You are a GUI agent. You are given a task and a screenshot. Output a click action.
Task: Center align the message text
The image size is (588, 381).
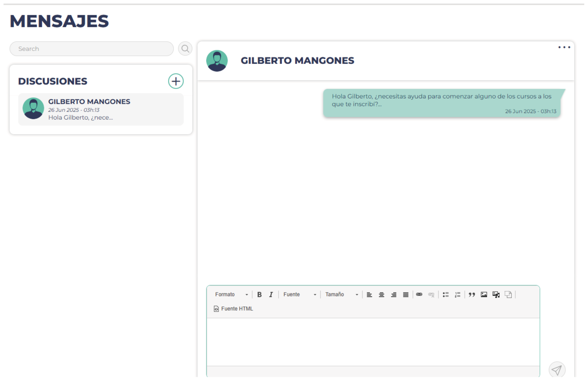pos(381,295)
